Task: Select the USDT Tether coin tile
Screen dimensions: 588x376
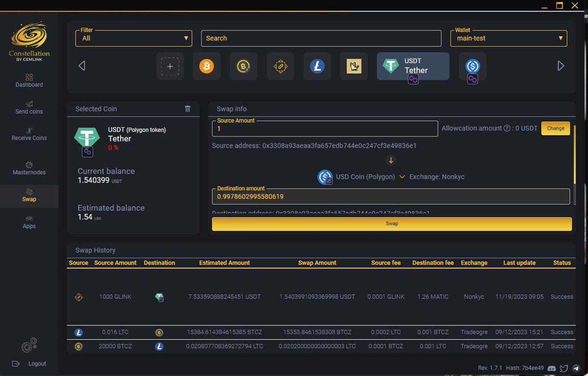Action: coord(413,66)
